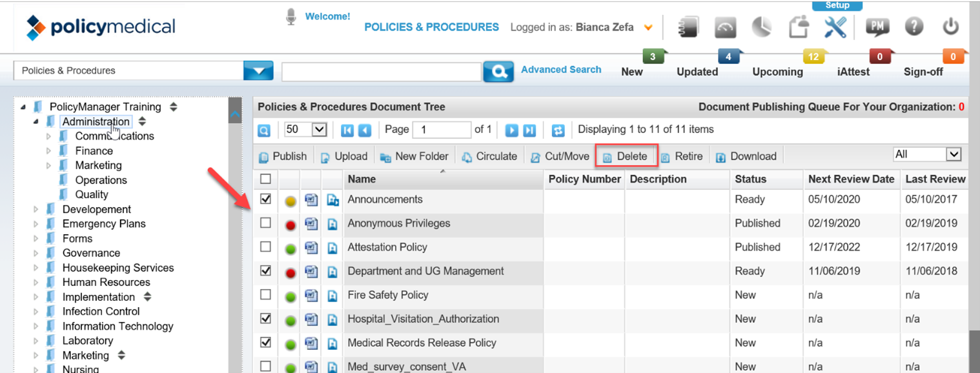Screen dimensions: 980x373
Task: Collapse the Administration folder
Action: point(36,121)
